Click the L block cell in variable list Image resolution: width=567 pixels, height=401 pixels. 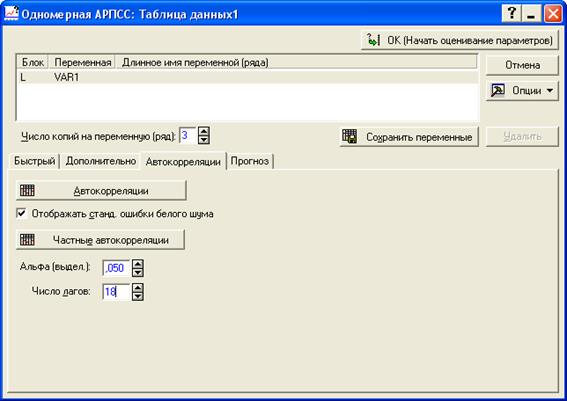tap(23, 77)
